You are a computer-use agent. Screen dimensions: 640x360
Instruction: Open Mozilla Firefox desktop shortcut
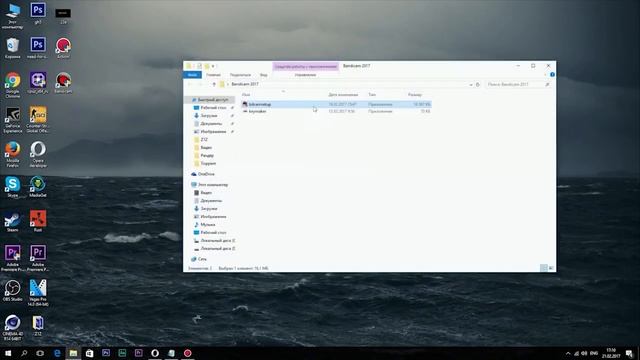(x=13, y=154)
